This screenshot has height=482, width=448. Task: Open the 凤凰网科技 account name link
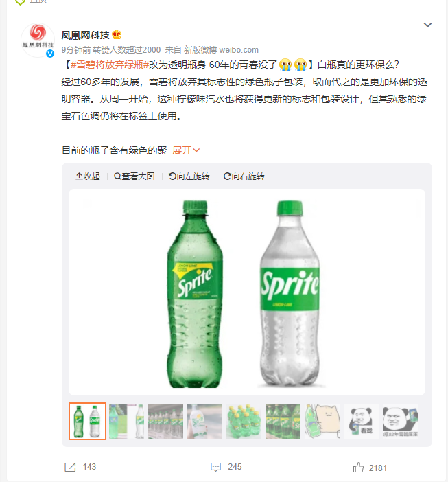pyautogui.click(x=85, y=35)
